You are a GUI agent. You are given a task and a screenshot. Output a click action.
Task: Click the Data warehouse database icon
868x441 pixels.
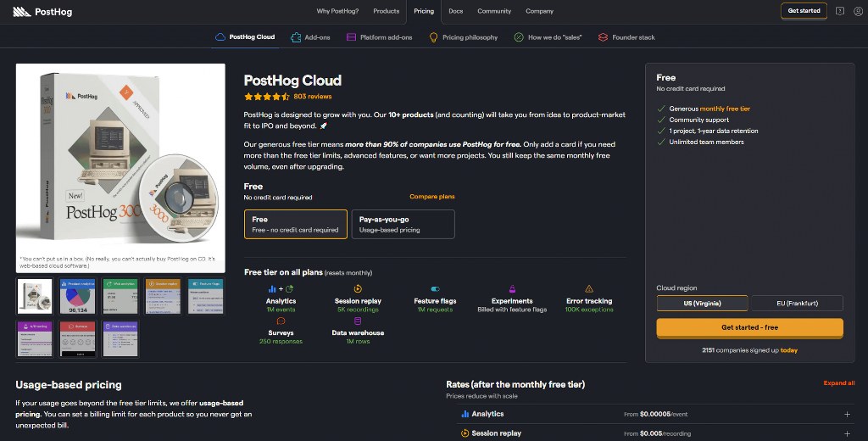pos(358,321)
